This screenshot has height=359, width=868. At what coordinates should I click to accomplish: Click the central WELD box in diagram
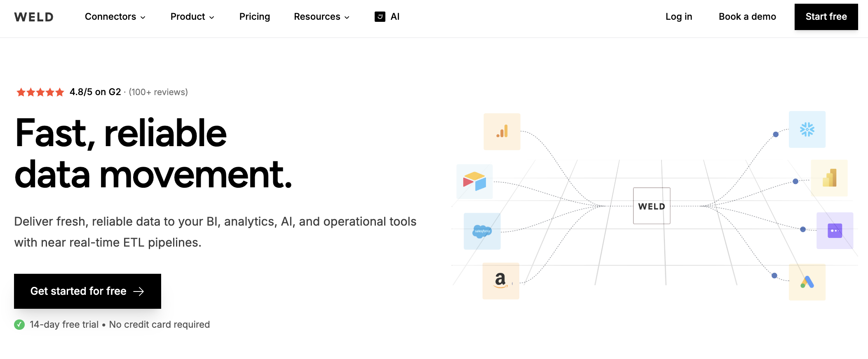click(x=651, y=206)
